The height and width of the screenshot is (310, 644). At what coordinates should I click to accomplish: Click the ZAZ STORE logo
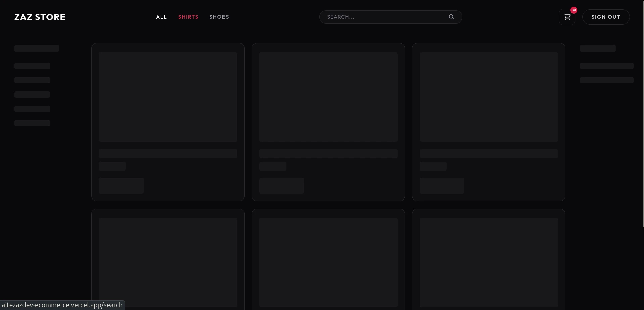(40, 17)
